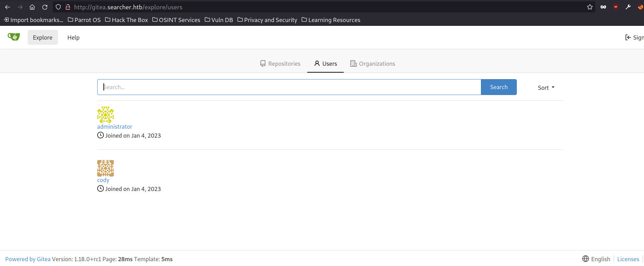Viewport: 644px width, 266px height.
Task: Click the globe language icon
Action: [585, 259]
